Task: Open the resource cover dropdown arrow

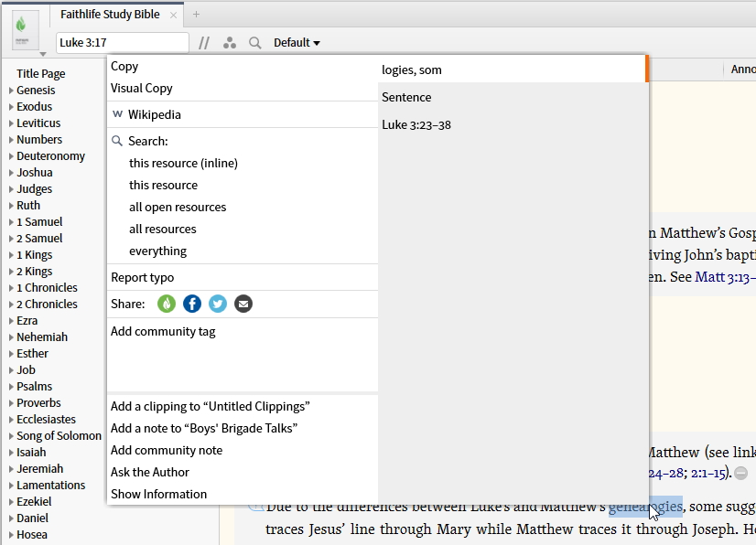Action: pos(42,54)
